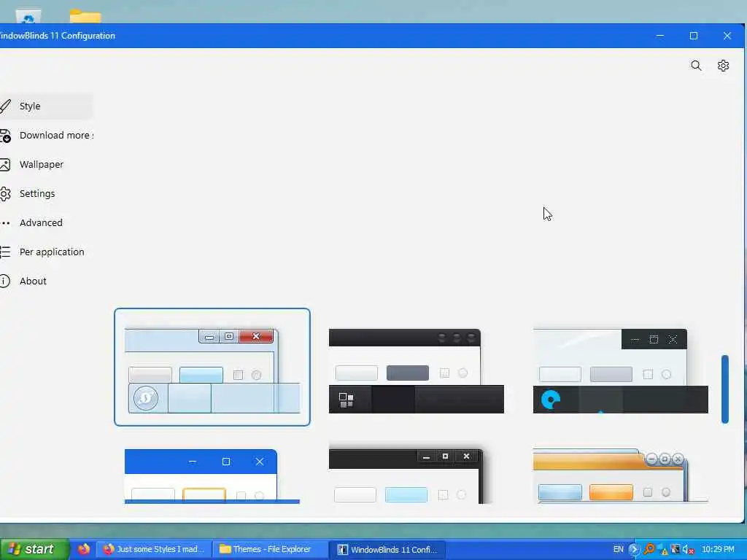Open search in WindowBlinds configuration
The height and width of the screenshot is (560, 747).
point(696,66)
